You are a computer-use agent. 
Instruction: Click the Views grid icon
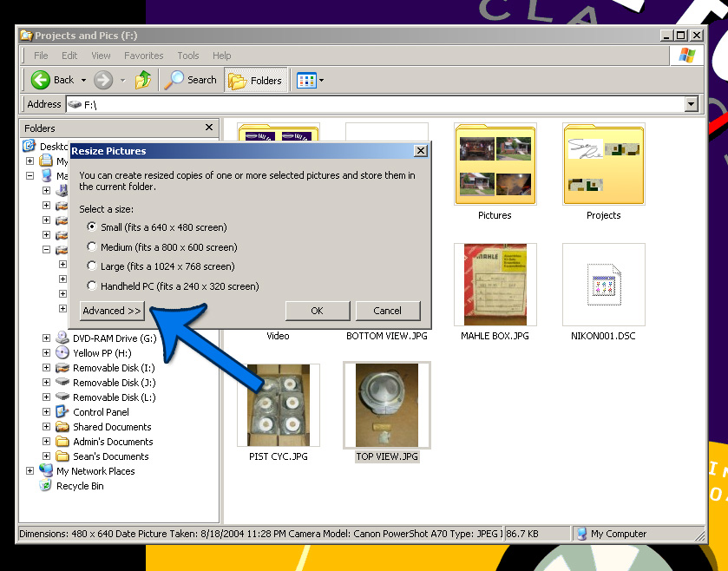point(306,81)
